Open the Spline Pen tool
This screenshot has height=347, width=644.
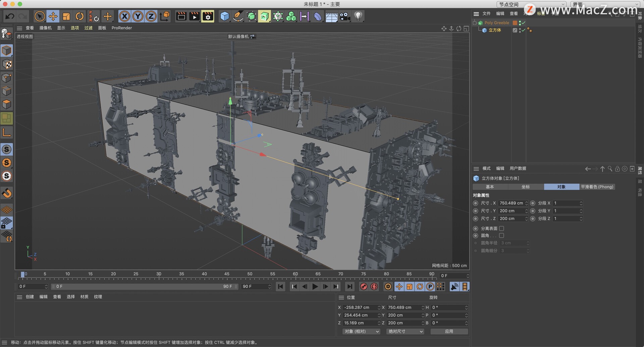[x=238, y=16]
